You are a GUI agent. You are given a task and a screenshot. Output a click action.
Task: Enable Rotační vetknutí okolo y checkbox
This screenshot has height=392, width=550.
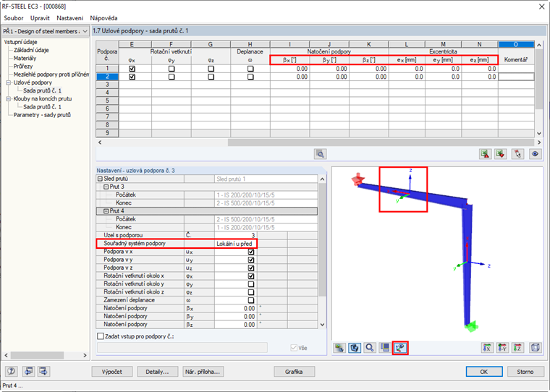[x=251, y=284]
